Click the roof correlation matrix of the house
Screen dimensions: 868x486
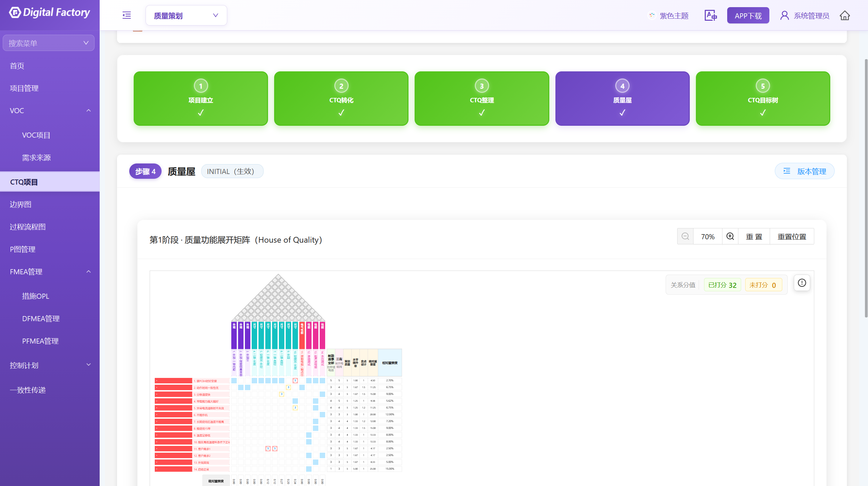click(x=278, y=298)
